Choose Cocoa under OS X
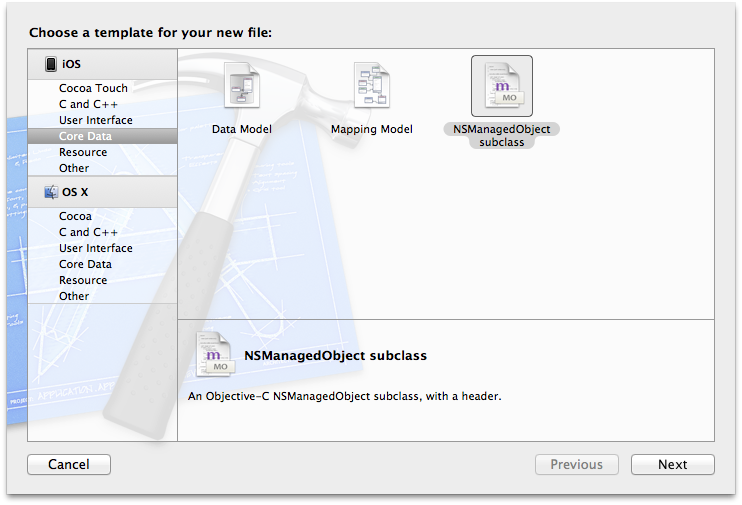The image size is (742, 505). click(75, 216)
